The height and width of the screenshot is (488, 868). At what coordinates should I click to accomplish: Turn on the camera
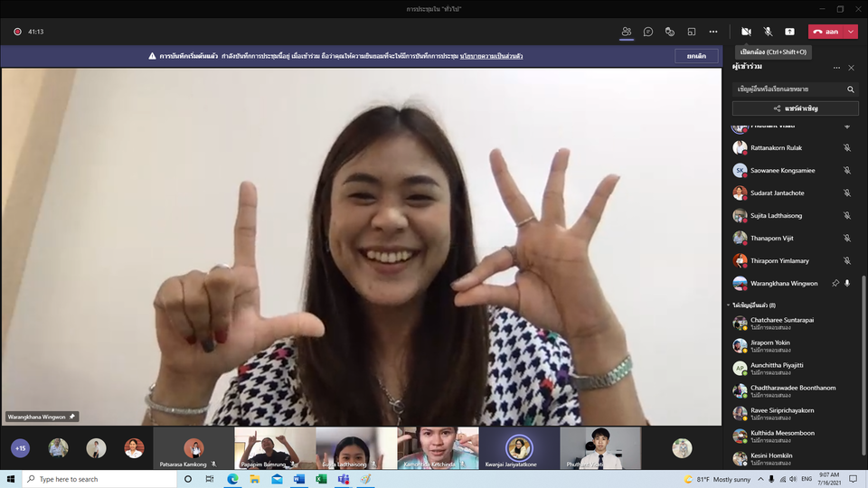746,32
